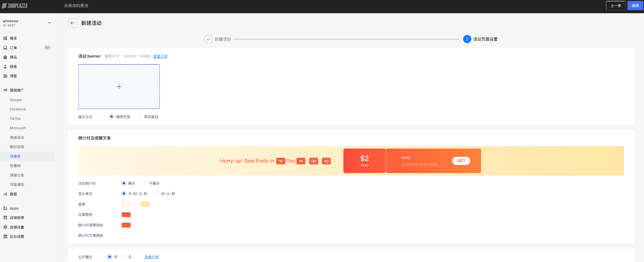Open 浮窗通知 menu item

click(x=17, y=185)
